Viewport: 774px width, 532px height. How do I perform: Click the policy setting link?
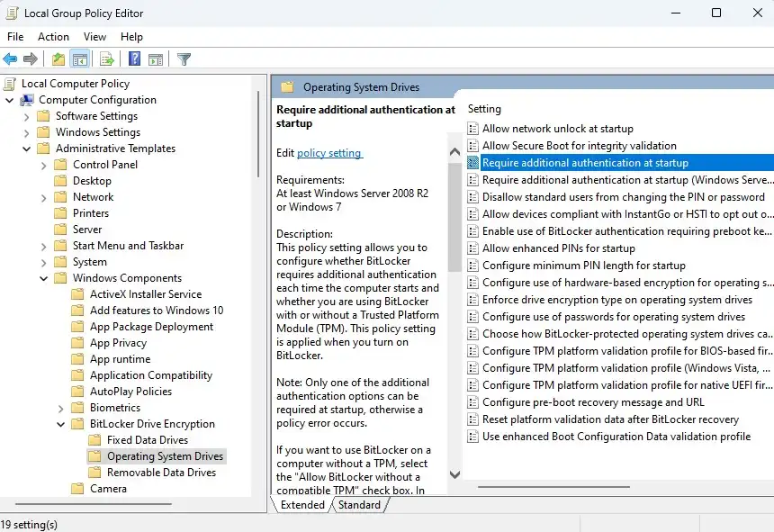click(328, 153)
